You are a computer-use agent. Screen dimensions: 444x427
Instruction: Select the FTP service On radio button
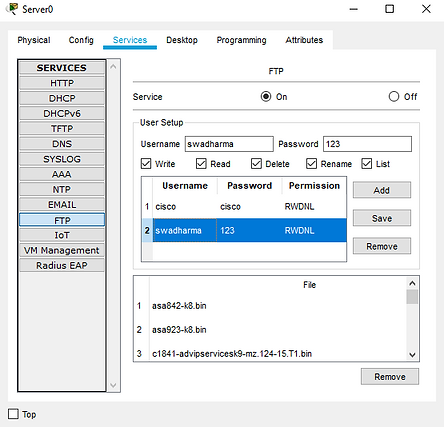(266, 97)
